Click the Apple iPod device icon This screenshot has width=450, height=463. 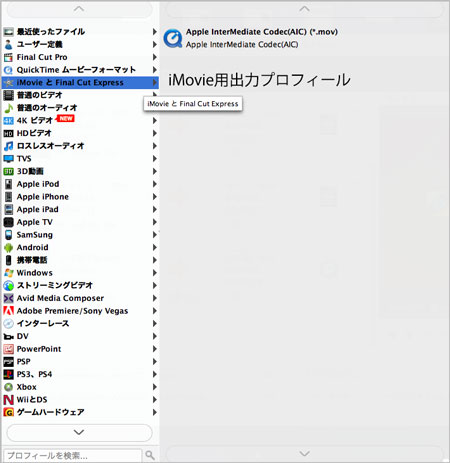point(8,184)
